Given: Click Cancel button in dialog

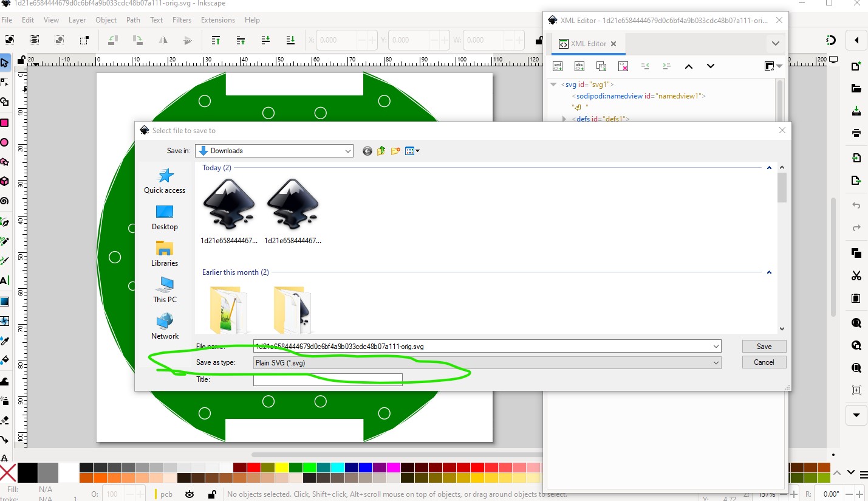Looking at the screenshot, I should point(764,362).
